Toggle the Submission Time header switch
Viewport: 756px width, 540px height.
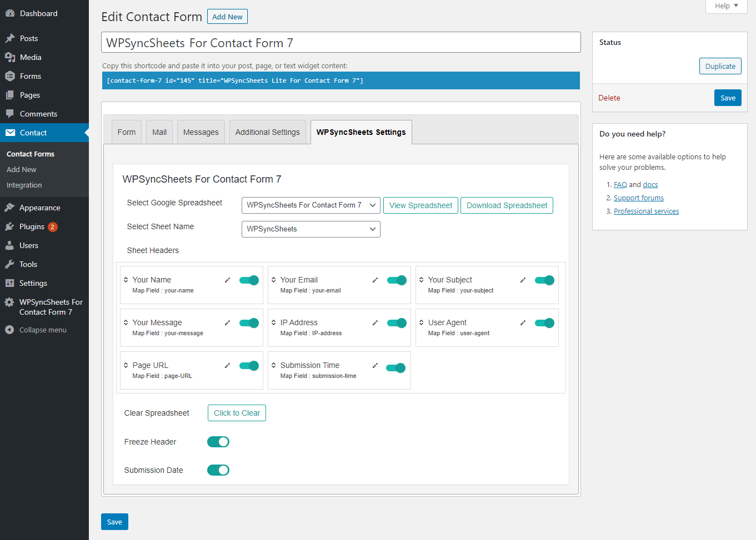[395, 368]
